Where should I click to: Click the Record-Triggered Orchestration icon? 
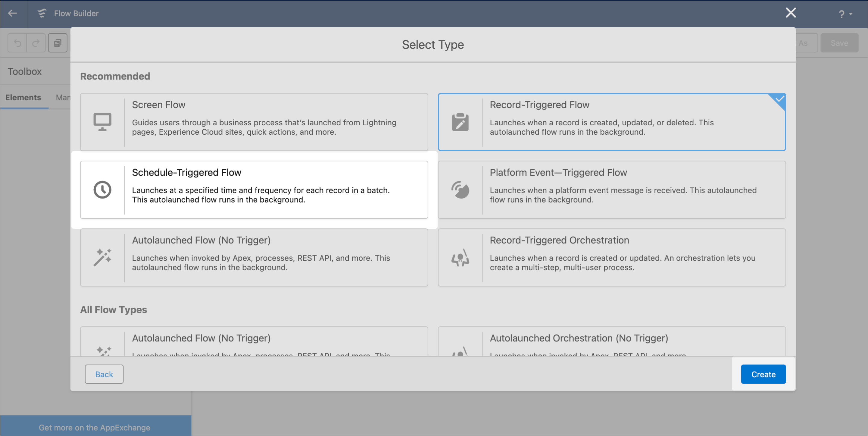point(460,258)
